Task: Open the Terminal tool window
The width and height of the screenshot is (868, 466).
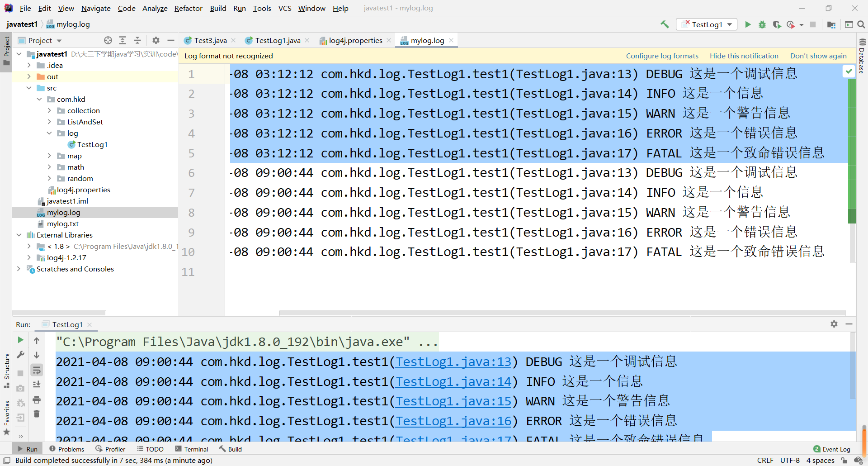Action: pos(191,449)
